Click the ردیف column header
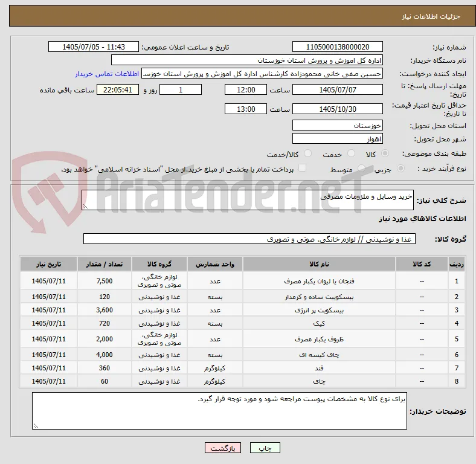The image size is (476, 464). [456, 264]
